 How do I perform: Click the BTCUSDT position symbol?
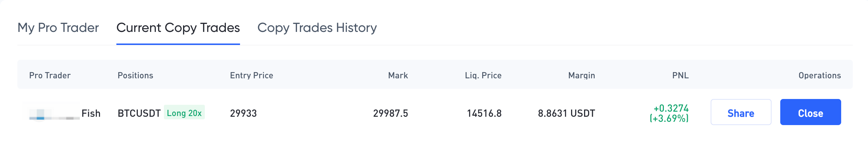pos(139,113)
